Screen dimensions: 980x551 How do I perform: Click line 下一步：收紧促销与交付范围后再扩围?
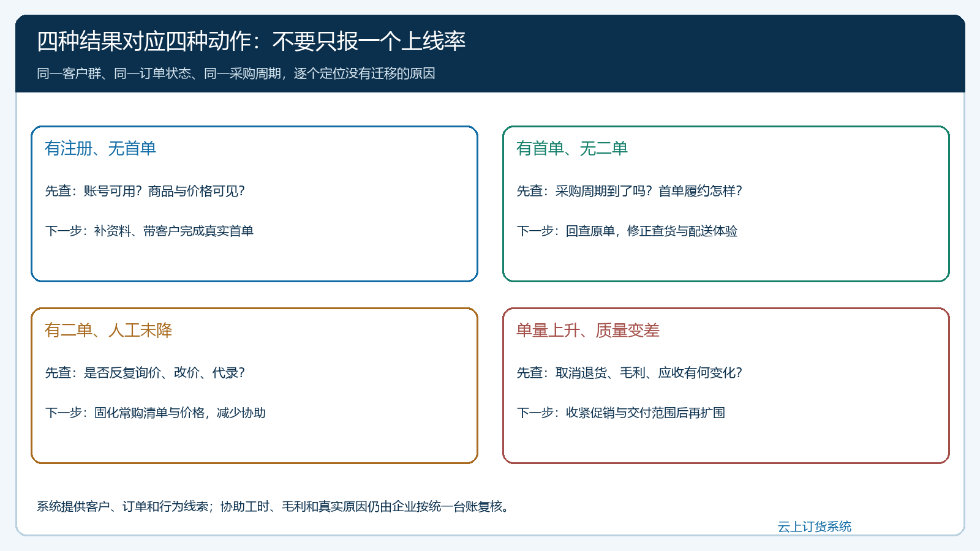coord(621,413)
